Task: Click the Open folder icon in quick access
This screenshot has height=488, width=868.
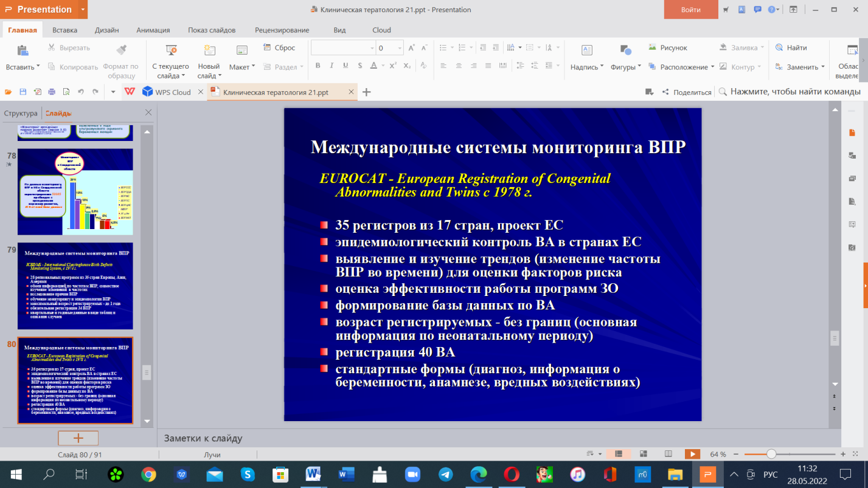Action: coord(9,92)
